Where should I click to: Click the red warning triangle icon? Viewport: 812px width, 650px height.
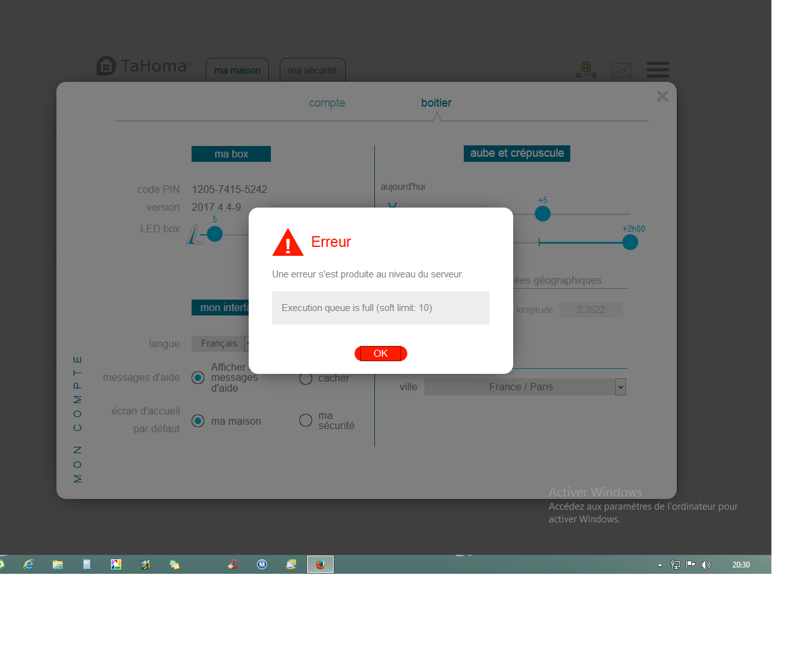pyautogui.click(x=288, y=242)
